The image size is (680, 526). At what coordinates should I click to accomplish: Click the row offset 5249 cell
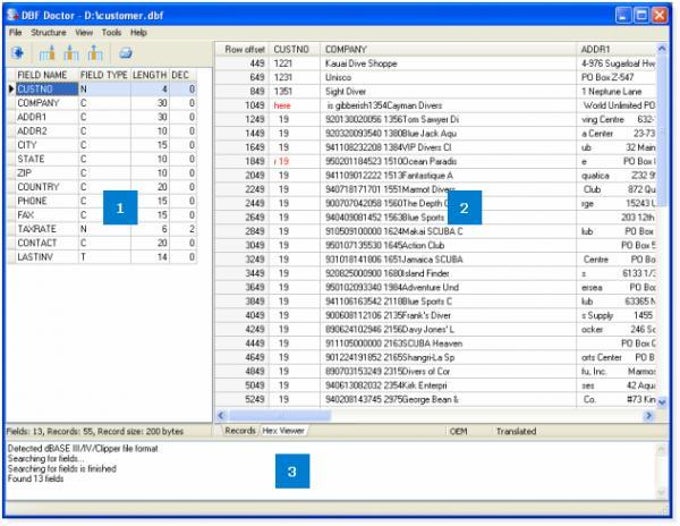[x=242, y=399]
